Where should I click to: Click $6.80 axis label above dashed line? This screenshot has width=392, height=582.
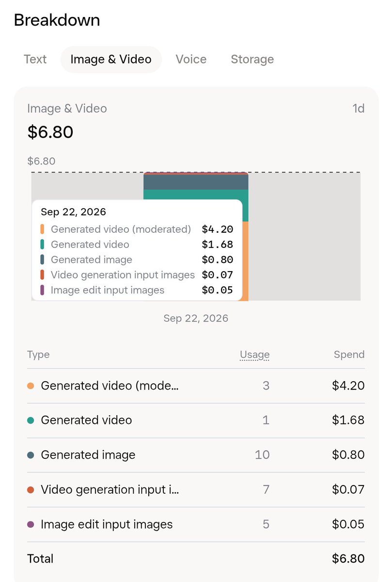(41, 161)
